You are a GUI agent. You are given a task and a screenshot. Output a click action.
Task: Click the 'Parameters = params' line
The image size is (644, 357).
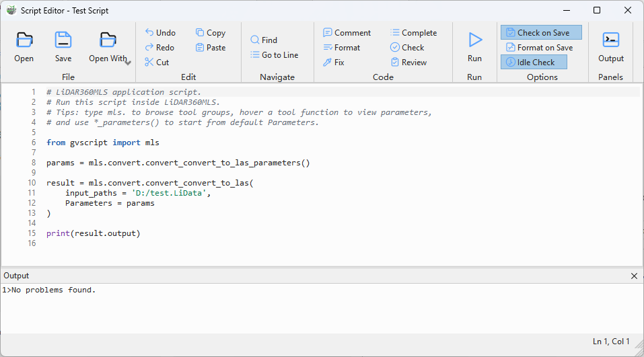(x=110, y=203)
